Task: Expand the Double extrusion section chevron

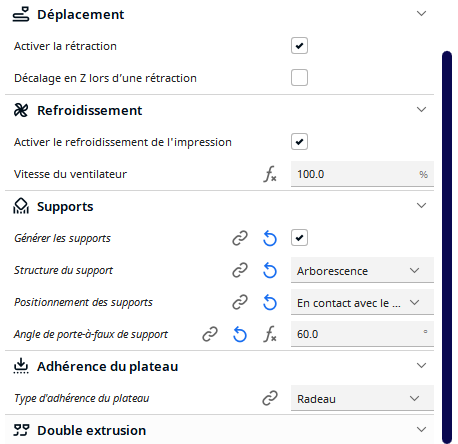Action: pos(422,430)
